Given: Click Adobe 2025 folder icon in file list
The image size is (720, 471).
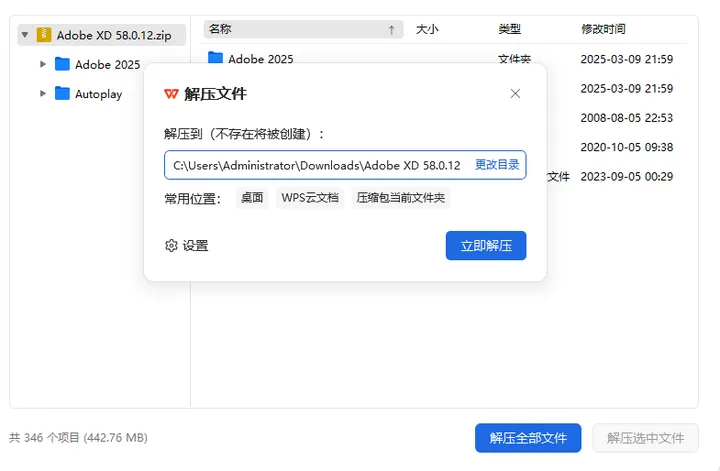Looking at the screenshot, I should click(x=215, y=58).
